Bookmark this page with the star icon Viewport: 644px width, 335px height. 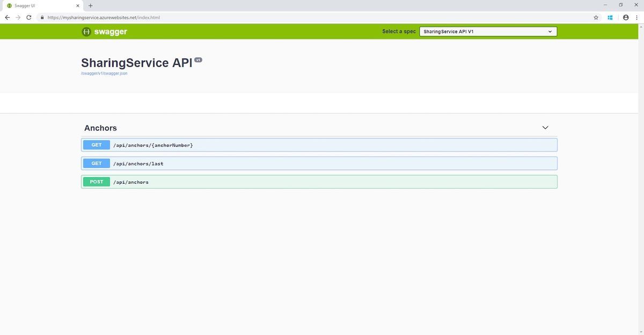(596, 17)
